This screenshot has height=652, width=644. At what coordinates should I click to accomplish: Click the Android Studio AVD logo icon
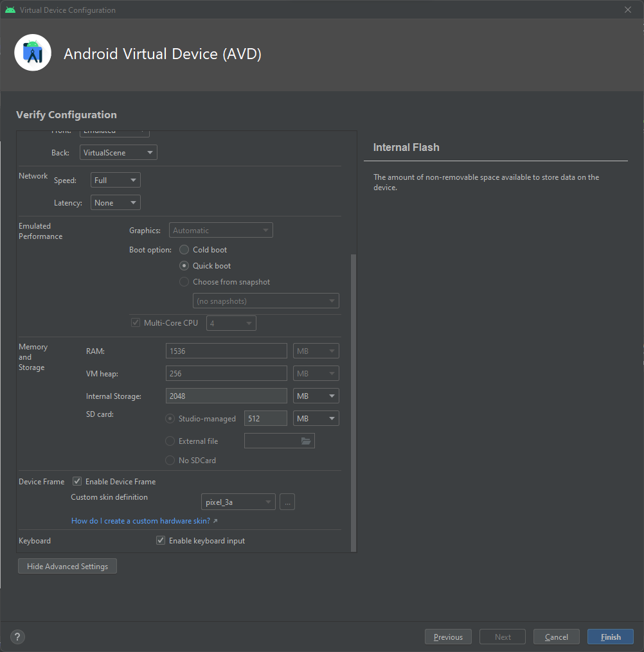pos(33,53)
